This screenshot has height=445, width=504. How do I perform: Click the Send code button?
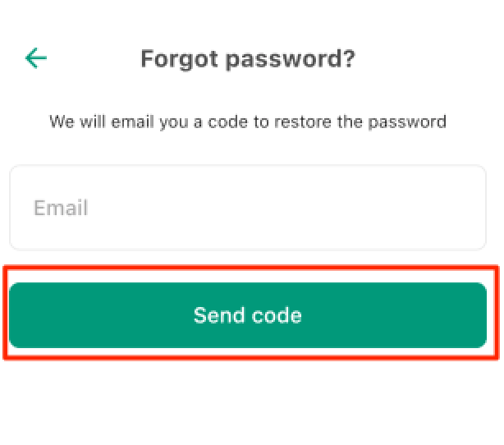pos(248,315)
